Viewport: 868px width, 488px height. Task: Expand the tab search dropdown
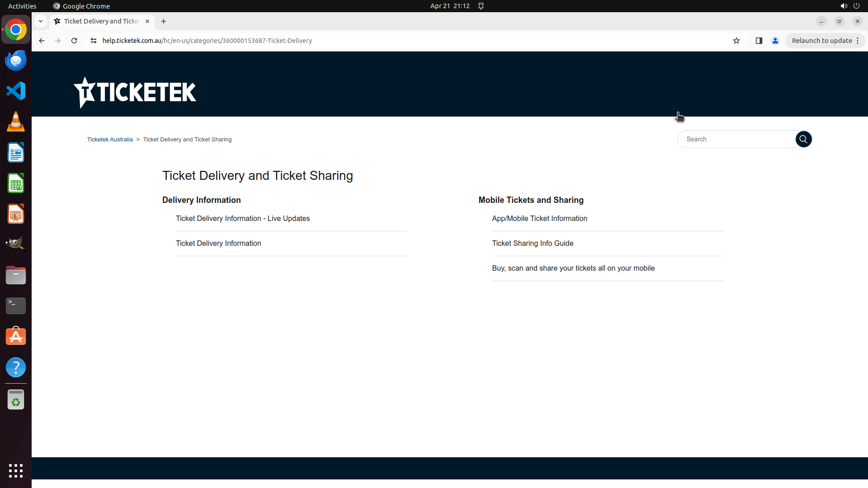coord(41,21)
